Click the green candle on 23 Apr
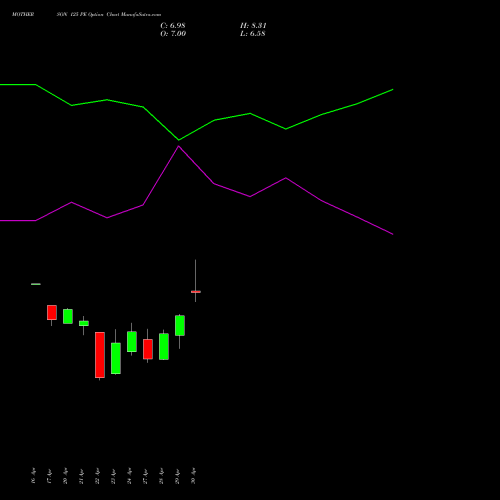Image resolution: width=500 pixels, height=500 pixels. point(116,358)
